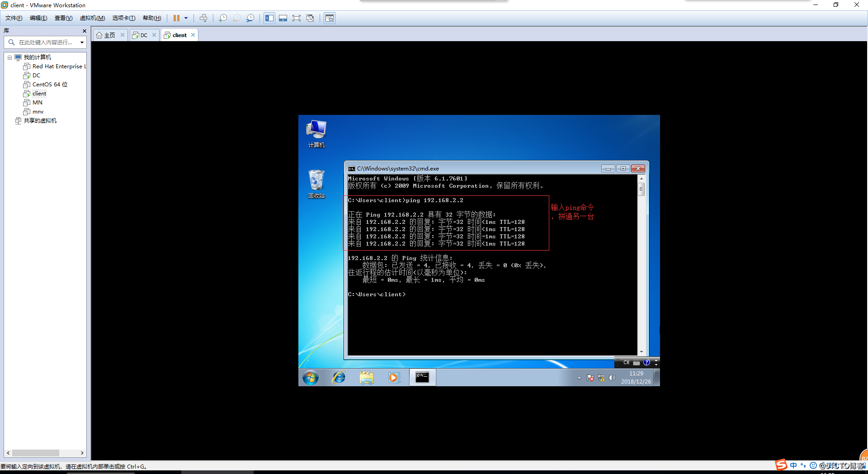This screenshot has width=868, height=474.
Task: Click the library horizontal scrollbar right arrow
Action: click(82, 453)
